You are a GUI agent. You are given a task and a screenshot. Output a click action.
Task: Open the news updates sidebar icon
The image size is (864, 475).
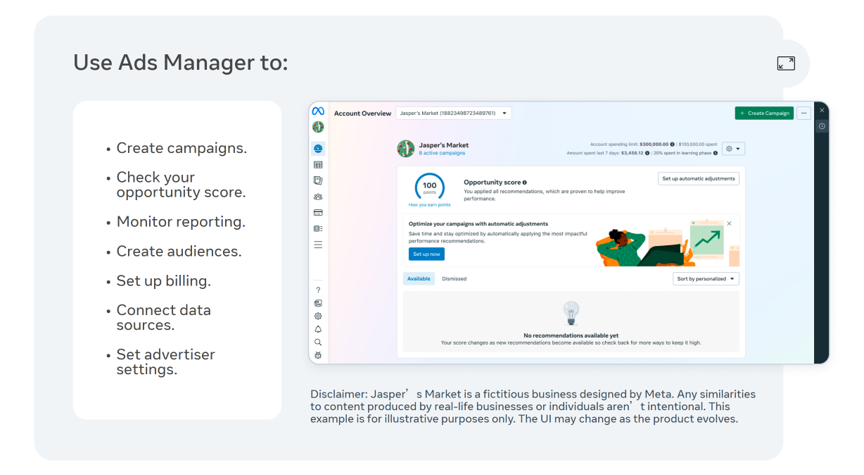click(x=318, y=303)
